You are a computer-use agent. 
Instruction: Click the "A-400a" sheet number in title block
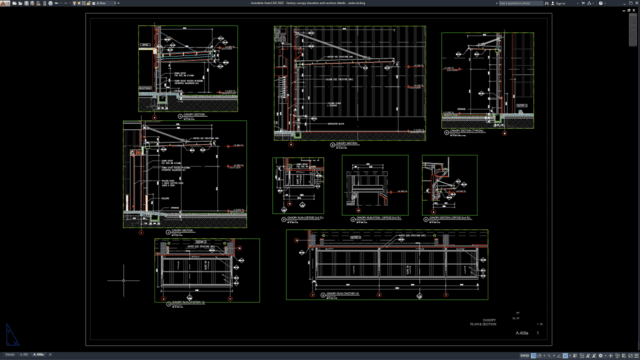tap(522, 333)
